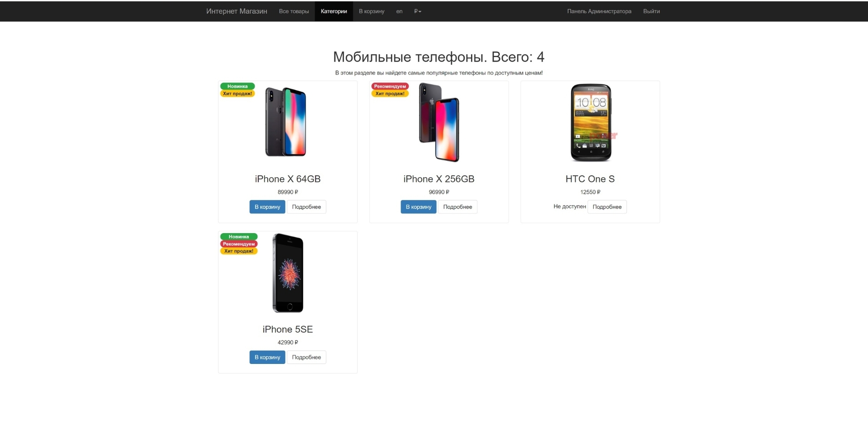Add iPhone 5SE to cart
The height and width of the screenshot is (423, 868).
tap(267, 357)
